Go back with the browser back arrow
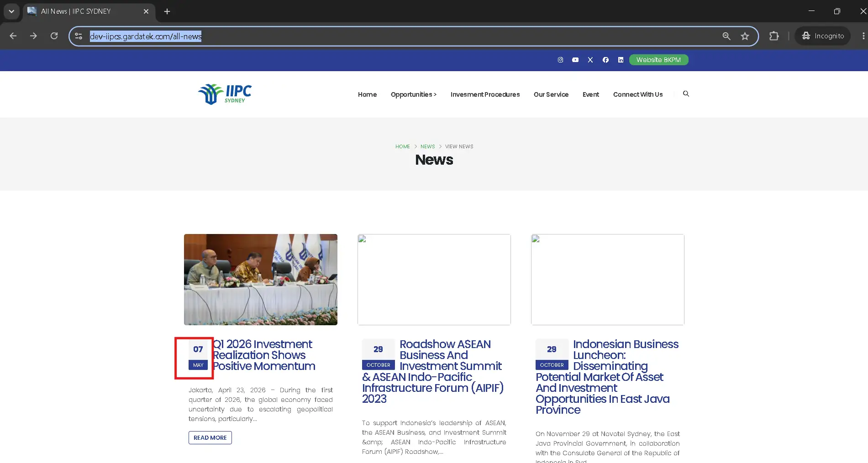 [13, 36]
